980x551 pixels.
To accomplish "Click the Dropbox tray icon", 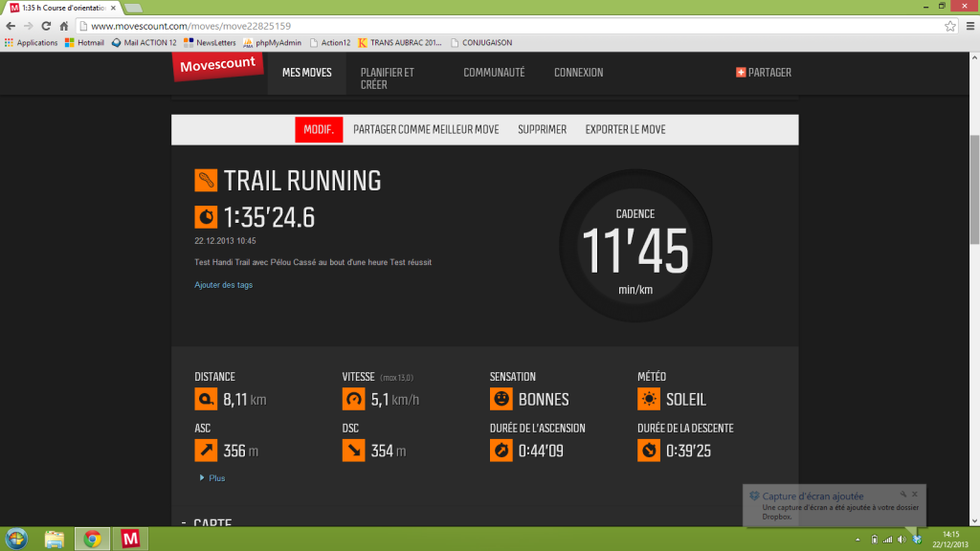I will click(916, 540).
